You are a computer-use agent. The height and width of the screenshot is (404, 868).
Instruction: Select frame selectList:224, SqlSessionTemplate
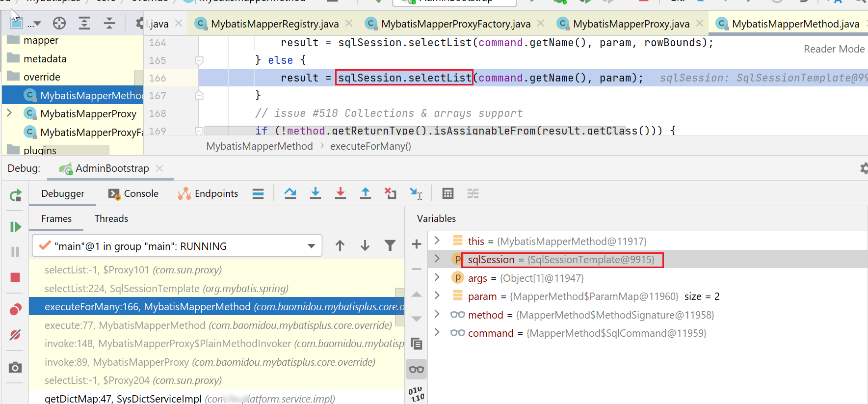pyautogui.click(x=216, y=288)
